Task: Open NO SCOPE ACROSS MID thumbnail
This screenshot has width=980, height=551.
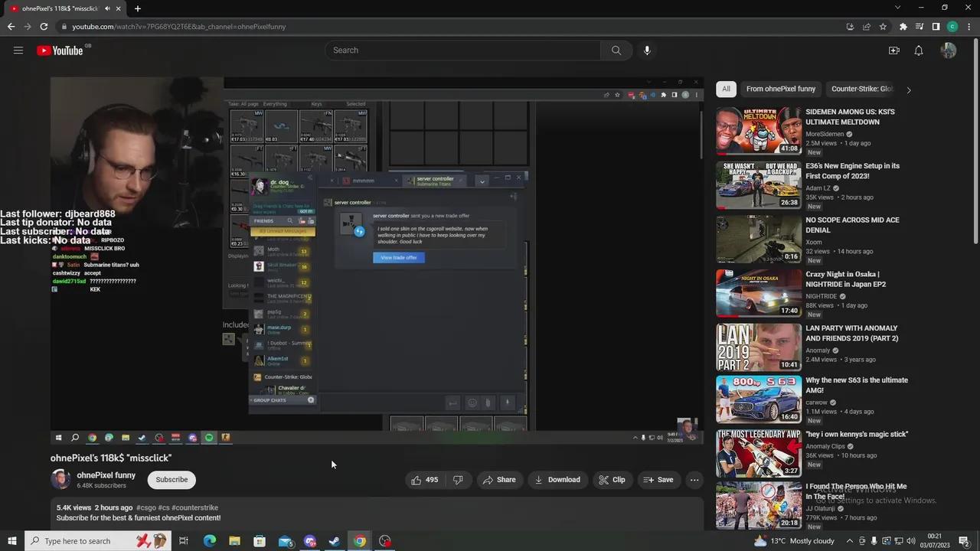Action: (759, 239)
